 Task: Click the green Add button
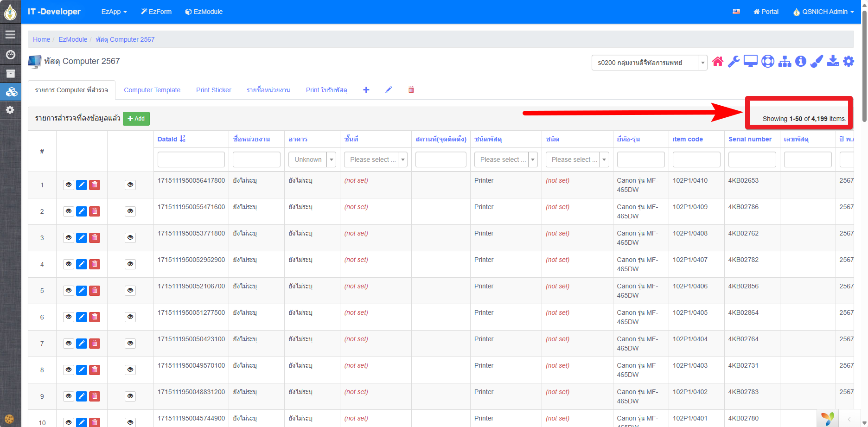click(136, 119)
